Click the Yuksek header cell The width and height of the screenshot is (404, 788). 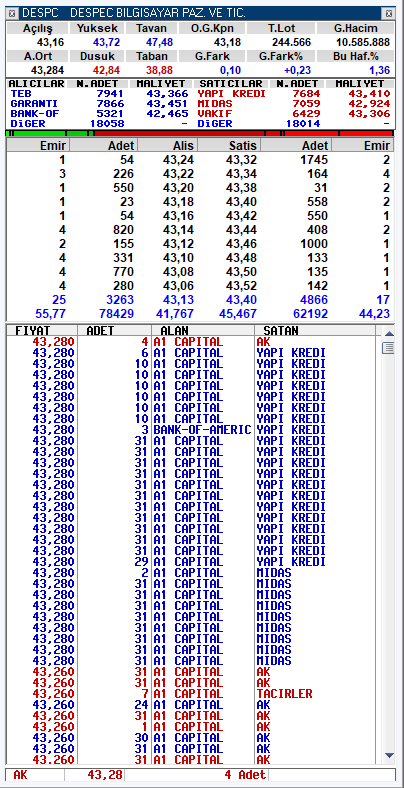click(96, 29)
